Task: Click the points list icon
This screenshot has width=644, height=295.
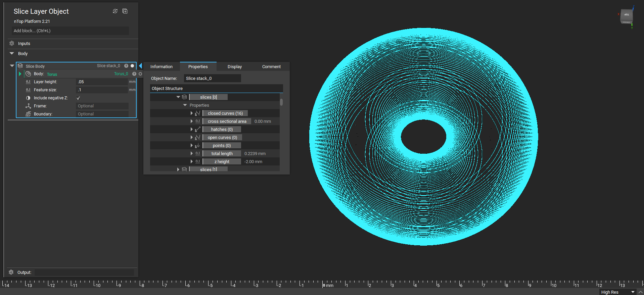Action: [197, 145]
